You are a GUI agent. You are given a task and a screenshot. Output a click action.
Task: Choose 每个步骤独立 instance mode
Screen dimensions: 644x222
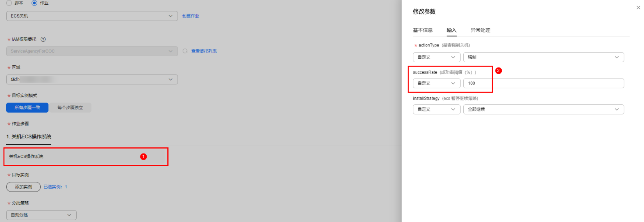point(70,107)
